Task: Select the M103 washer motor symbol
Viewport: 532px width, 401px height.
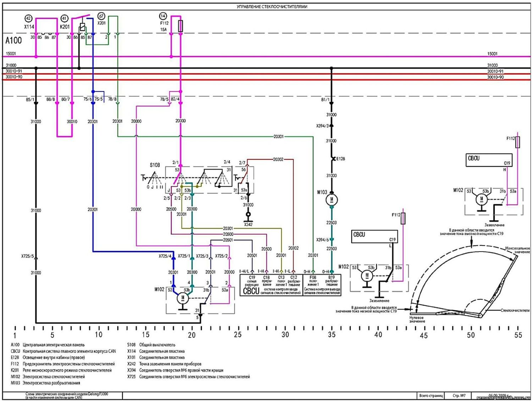Action: (332, 200)
